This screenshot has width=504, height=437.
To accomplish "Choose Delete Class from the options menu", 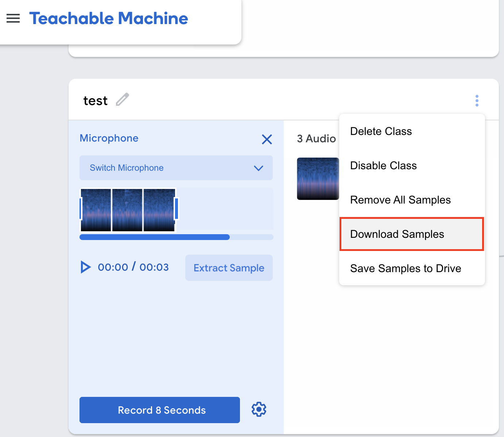I will pyautogui.click(x=381, y=131).
